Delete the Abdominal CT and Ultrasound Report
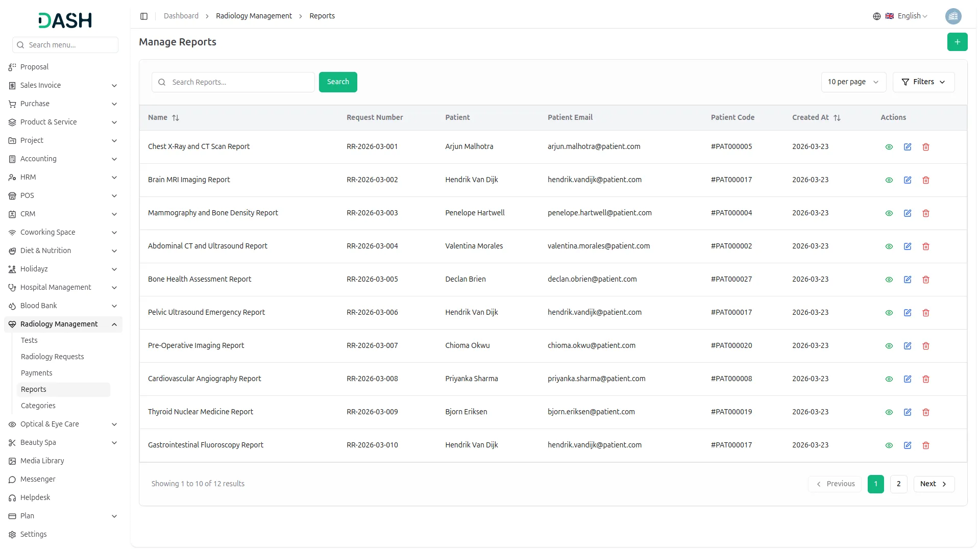The image size is (980, 551). point(925,246)
